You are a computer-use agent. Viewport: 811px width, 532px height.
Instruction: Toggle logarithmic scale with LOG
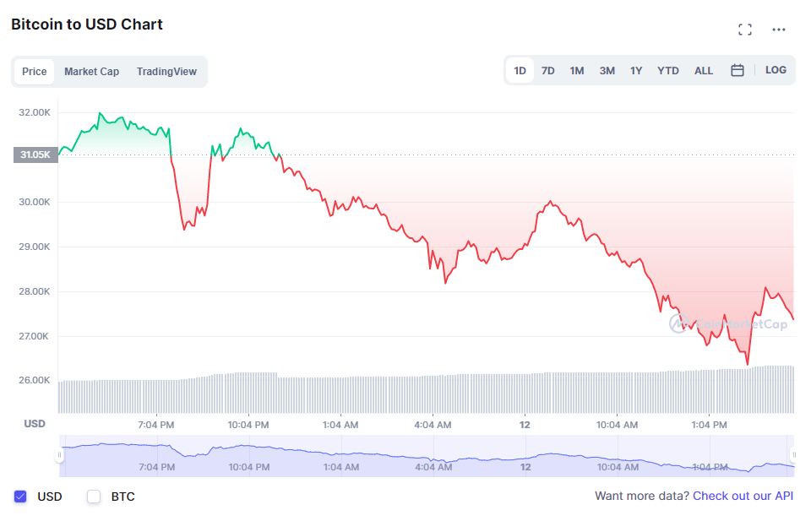pyautogui.click(x=776, y=70)
